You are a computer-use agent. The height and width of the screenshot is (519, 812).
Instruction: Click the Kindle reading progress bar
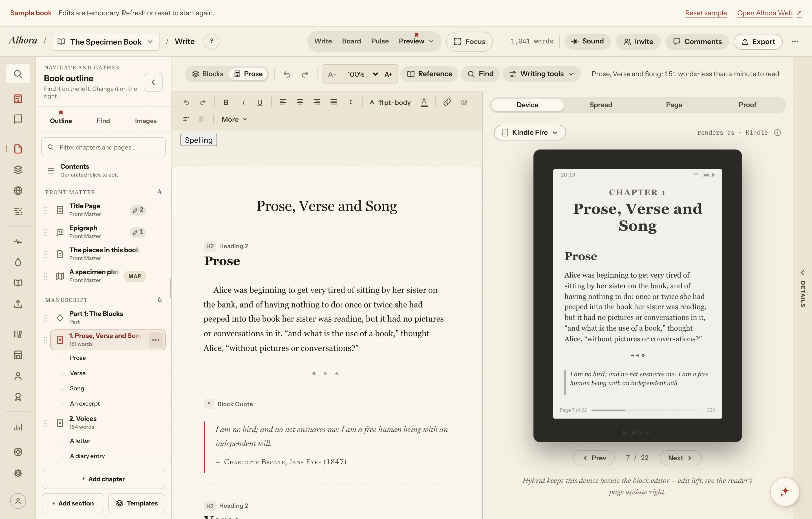point(644,410)
